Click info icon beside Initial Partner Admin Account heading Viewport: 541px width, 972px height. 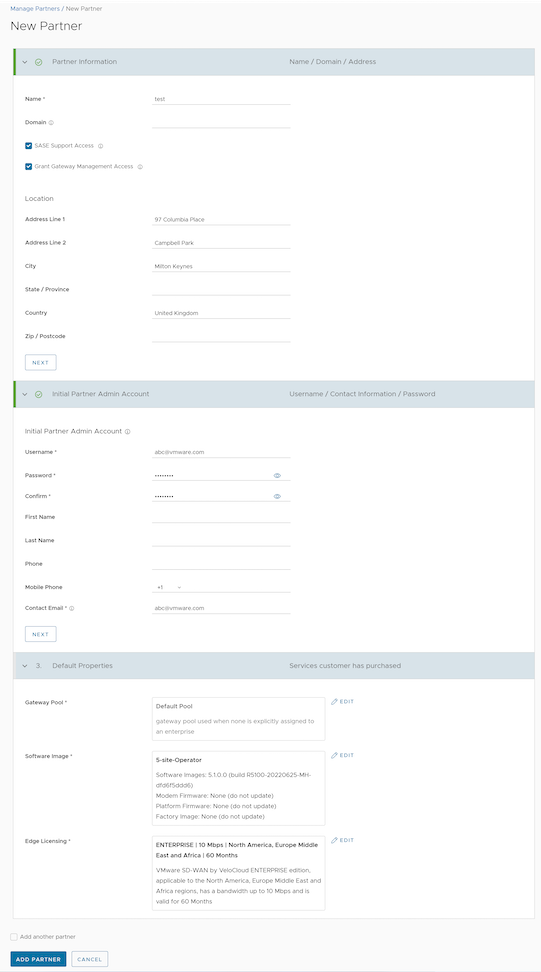128,431
